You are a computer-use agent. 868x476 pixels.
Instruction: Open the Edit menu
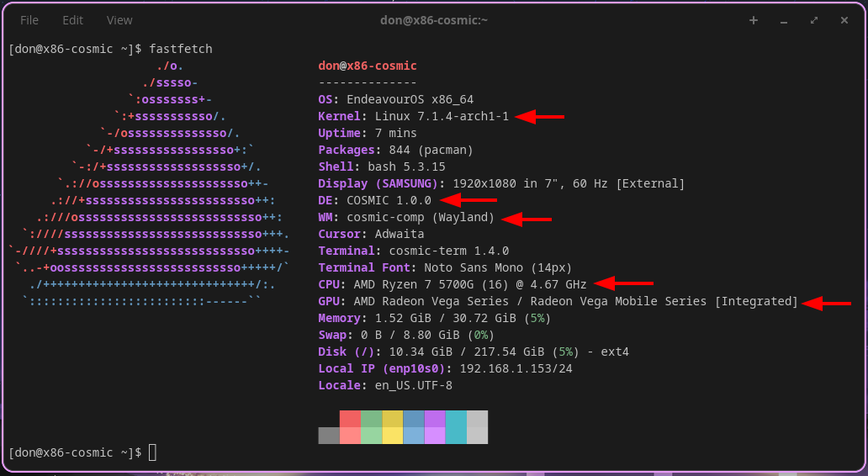click(72, 20)
